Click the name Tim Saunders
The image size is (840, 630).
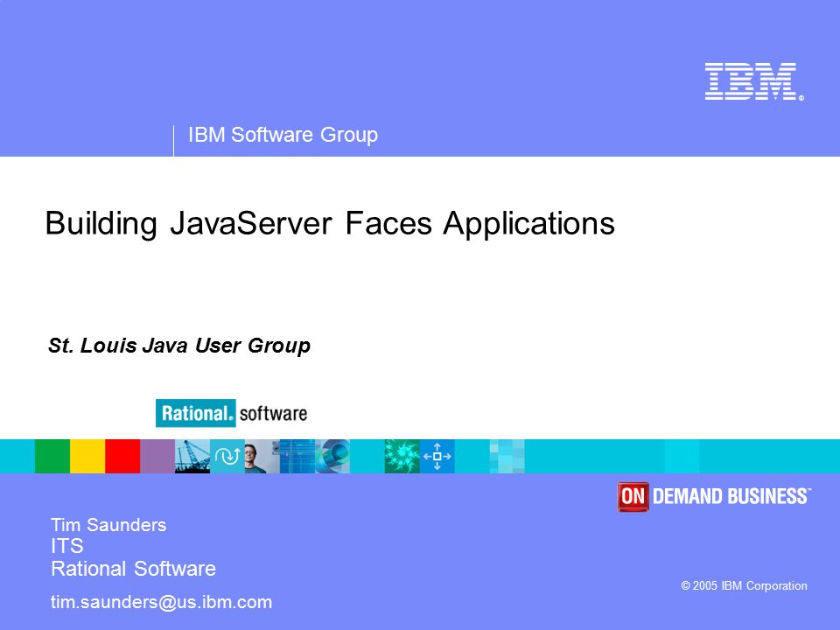pos(108,524)
